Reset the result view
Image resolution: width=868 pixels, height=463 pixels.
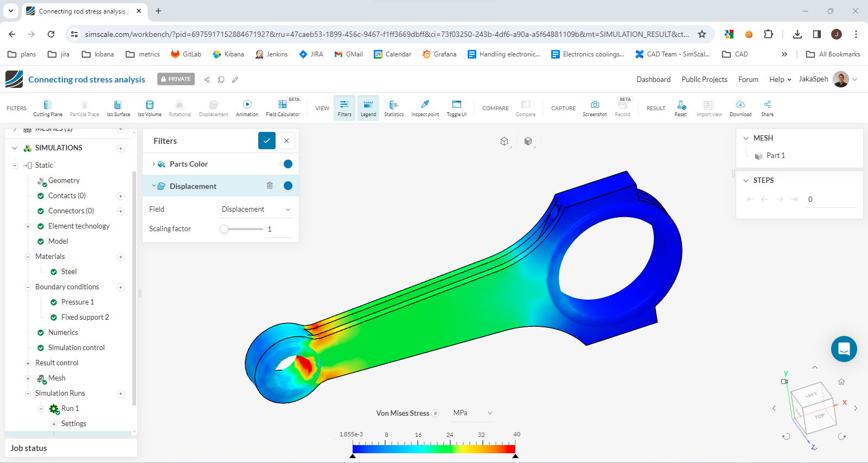681,107
